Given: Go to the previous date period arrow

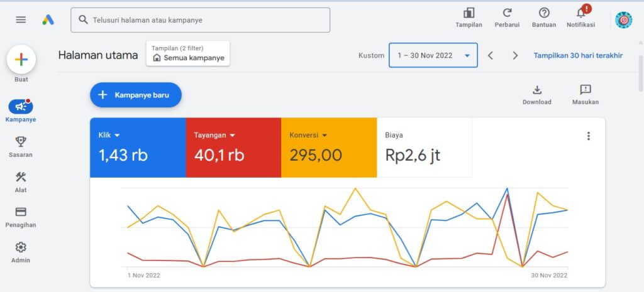Looking at the screenshot, I should 491,55.
